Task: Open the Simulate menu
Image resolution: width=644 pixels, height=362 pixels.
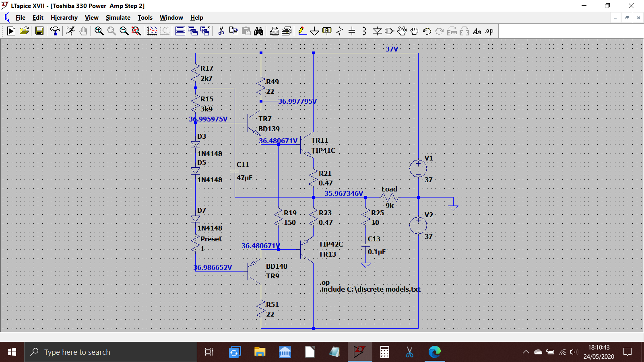Action: [x=118, y=18]
